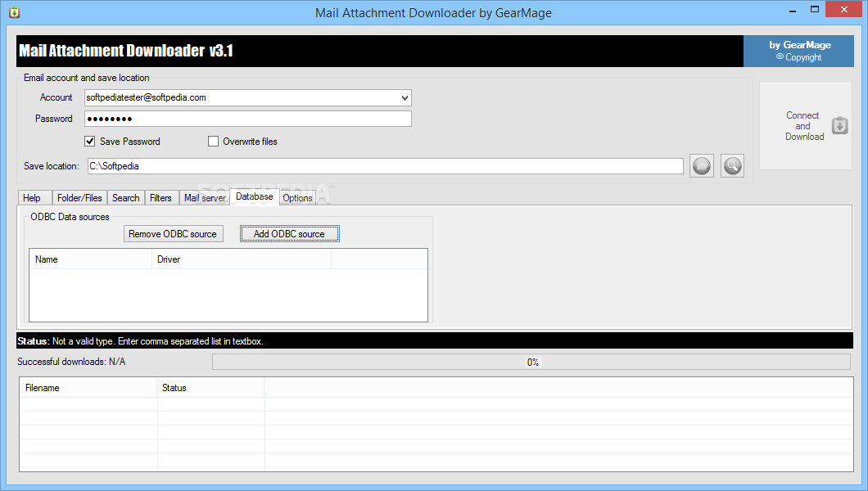Viewport: 868px width, 491px height.
Task: Click the Add ODBC source button
Action: click(290, 234)
